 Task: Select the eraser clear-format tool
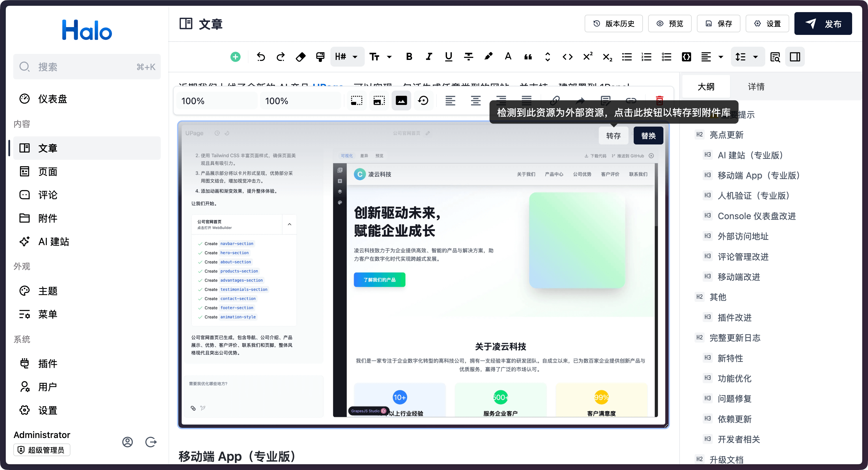point(301,57)
